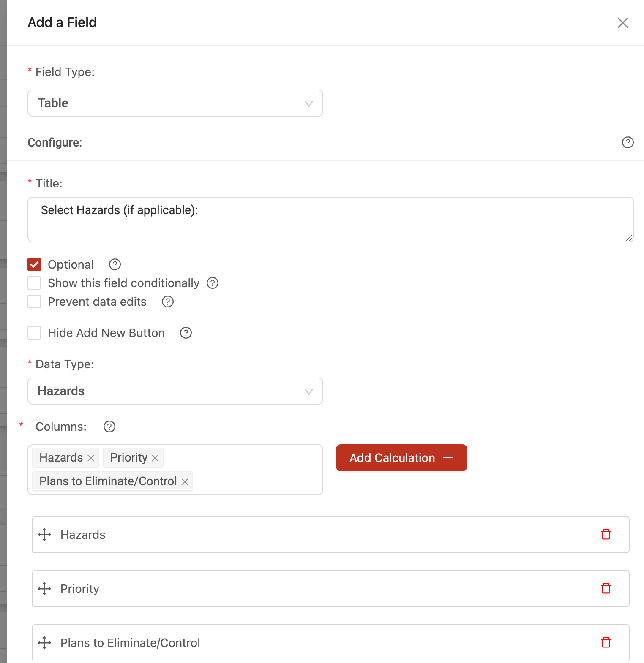Viewport: 644px width, 663px height.
Task: Click into the Title text field
Action: (x=330, y=220)
